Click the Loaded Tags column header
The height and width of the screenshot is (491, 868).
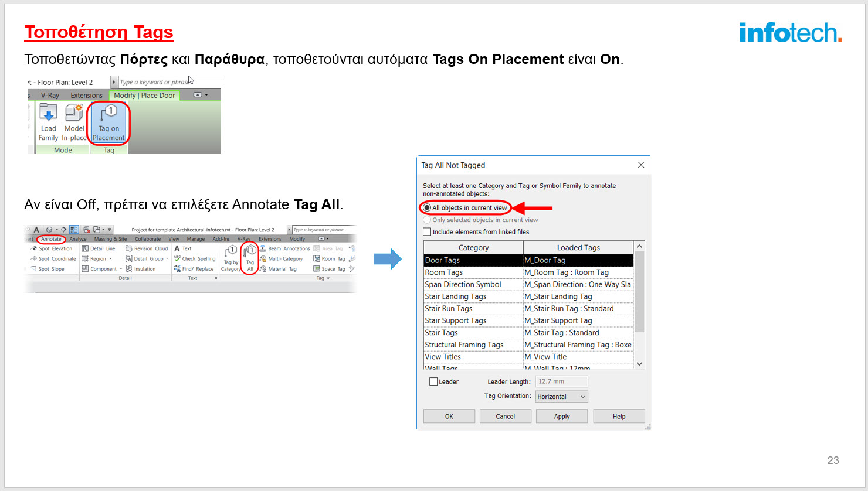(578, 248)
